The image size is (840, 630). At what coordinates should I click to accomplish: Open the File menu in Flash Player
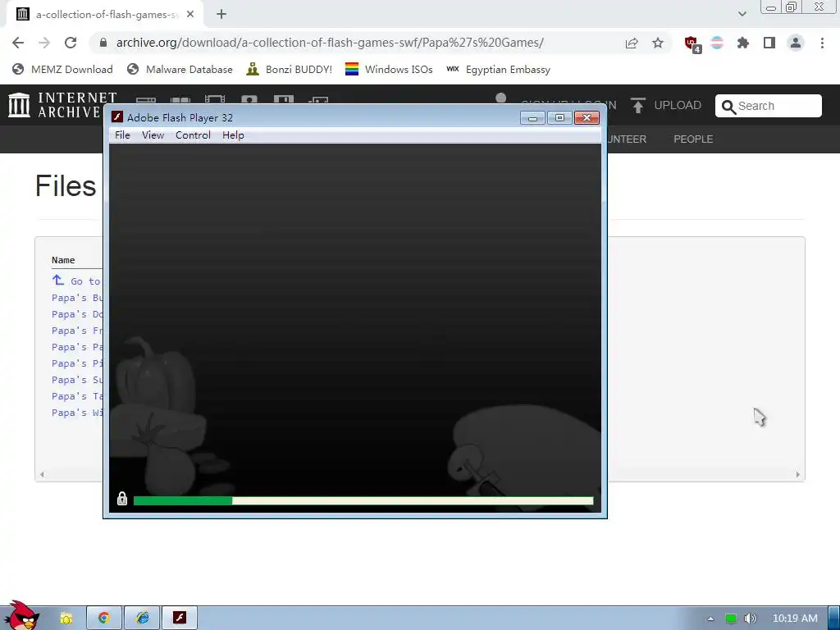[x=122, y=135]
